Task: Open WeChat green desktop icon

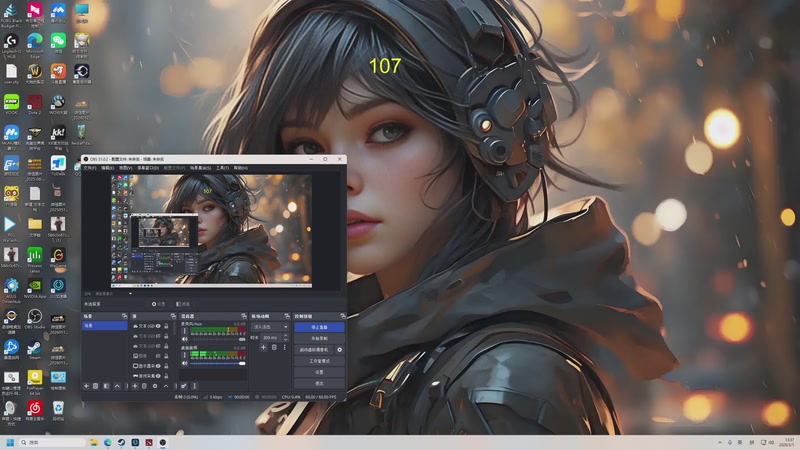Action: coord(58,41)
